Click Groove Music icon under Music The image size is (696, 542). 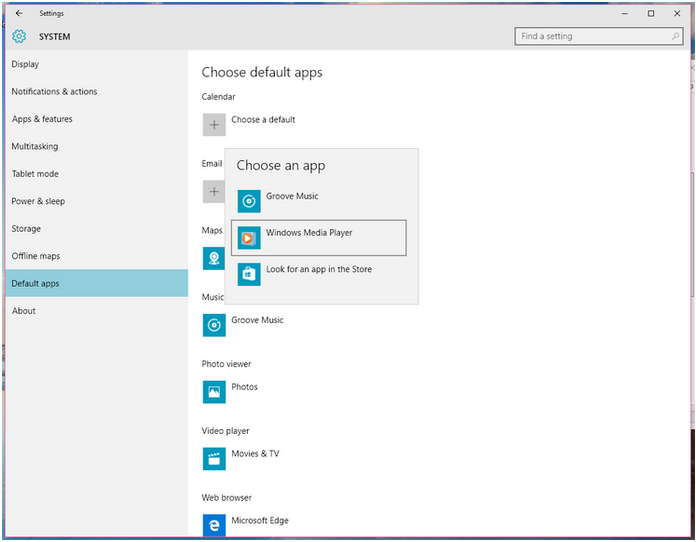point(214,325)
